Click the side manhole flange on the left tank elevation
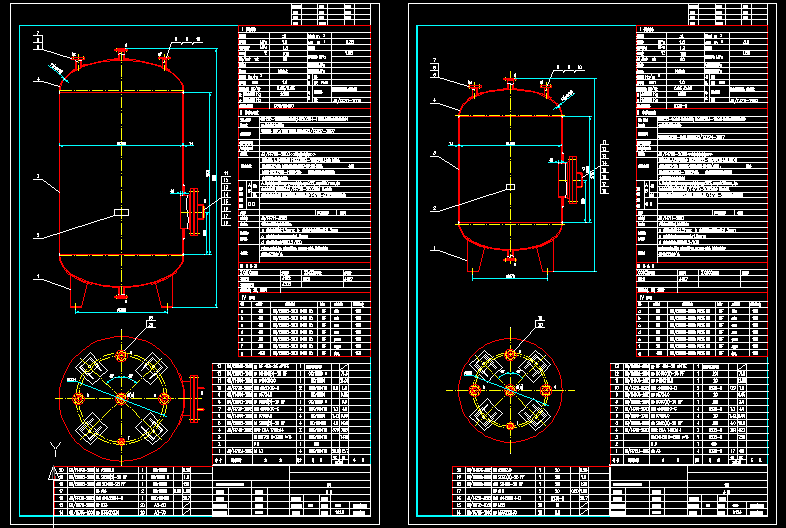Image resolution: width=786 pixels, height=528 pixels. (188, 211)
